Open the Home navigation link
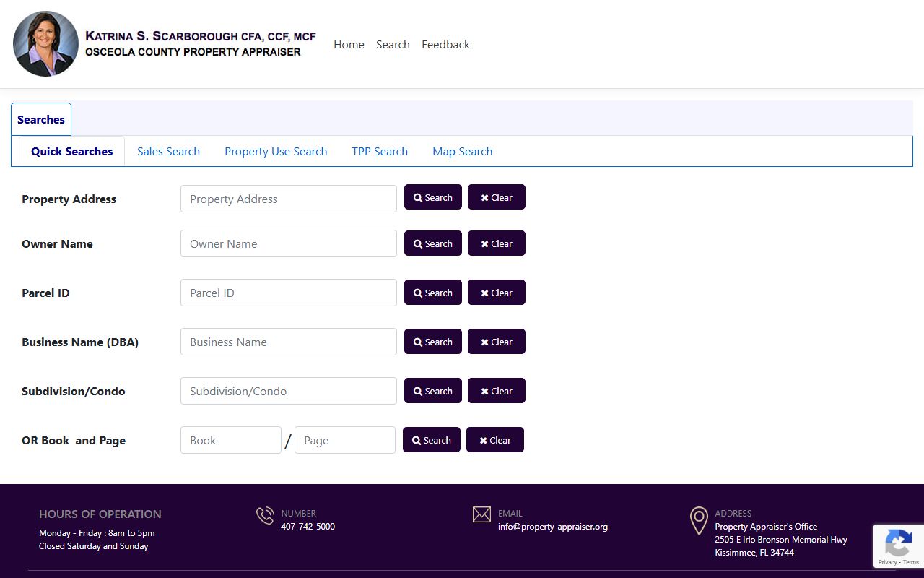Image resolution: width=924 pixels, height=578 pixels. [x=349, y=44]
